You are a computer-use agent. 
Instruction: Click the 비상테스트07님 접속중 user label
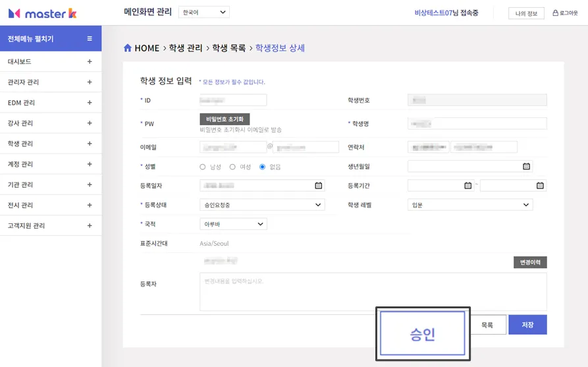pyautogui.click(x=446, y=13)
